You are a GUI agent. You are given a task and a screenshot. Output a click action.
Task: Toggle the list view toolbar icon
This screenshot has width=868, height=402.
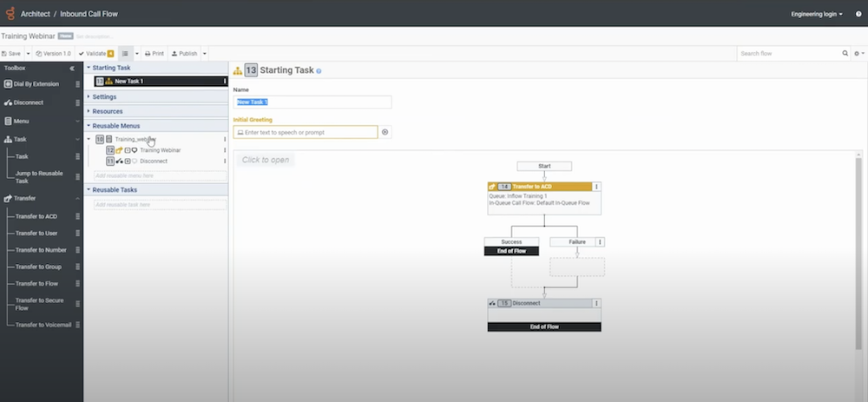pos(126,54)
